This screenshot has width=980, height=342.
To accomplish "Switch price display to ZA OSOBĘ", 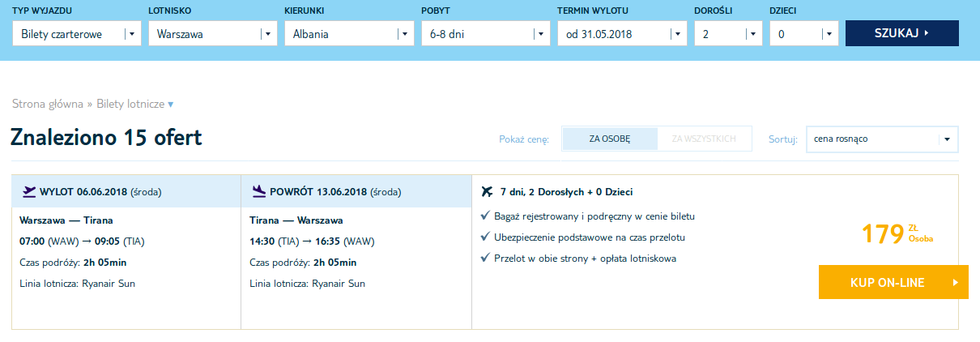I will [609, 139].
